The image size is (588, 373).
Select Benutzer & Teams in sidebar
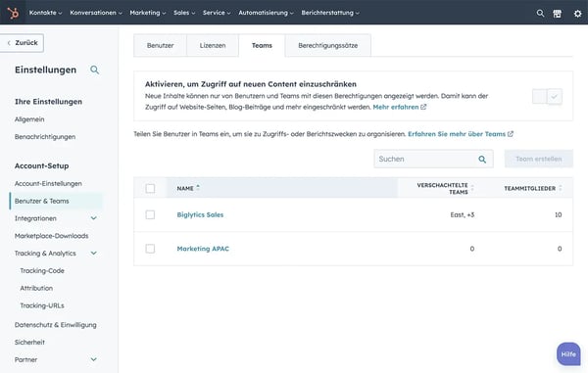56,201
